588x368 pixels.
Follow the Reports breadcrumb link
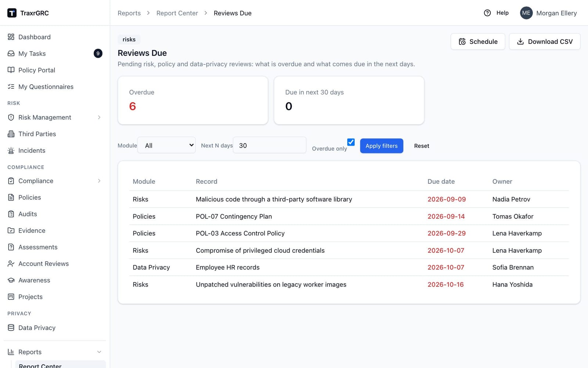(x=129, y=13)
